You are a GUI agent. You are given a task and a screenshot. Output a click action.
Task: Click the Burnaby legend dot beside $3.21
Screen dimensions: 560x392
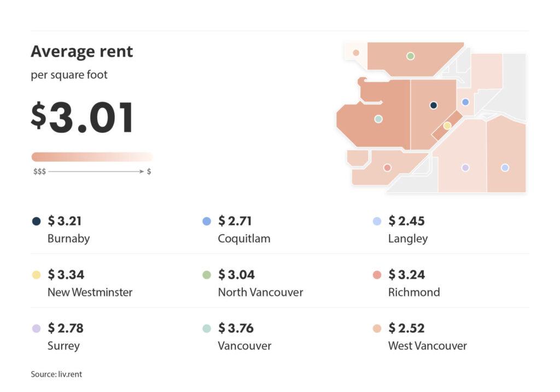point(36,221)
